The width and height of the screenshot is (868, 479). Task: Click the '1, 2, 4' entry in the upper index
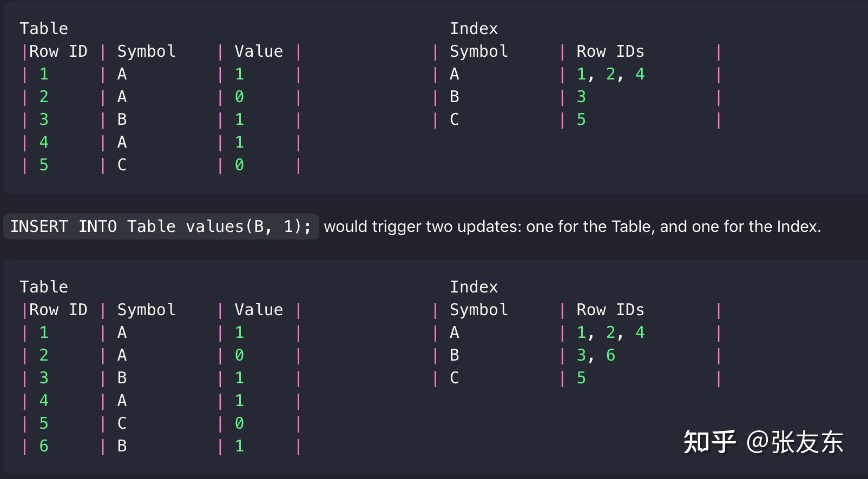(x=610, y=74)
